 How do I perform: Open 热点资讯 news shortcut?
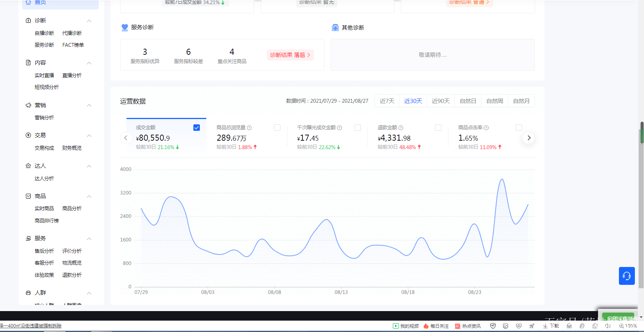tap(468, 326)
